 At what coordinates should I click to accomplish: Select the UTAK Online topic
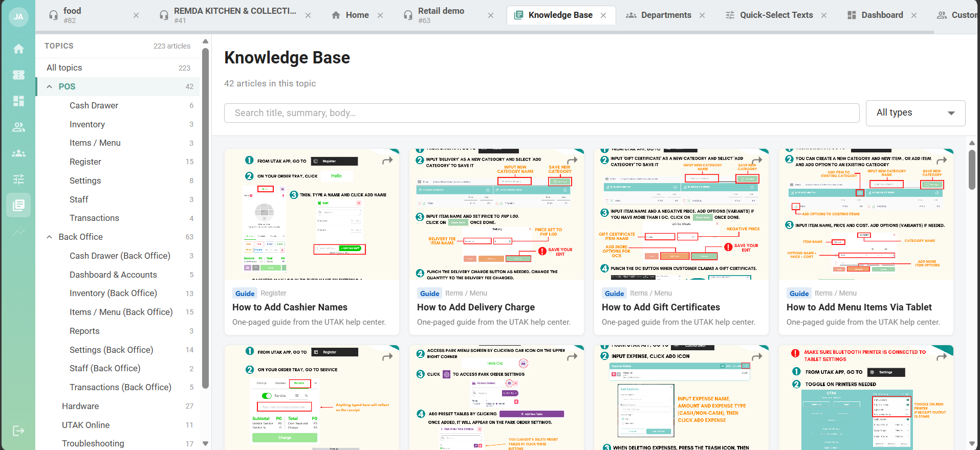pyautogui.click(x=118, y=425)
